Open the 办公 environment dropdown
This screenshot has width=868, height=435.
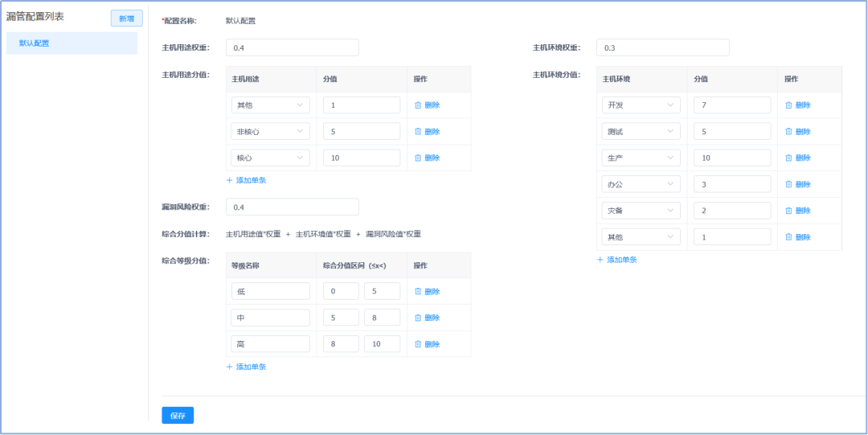click(x=641, y=184)
